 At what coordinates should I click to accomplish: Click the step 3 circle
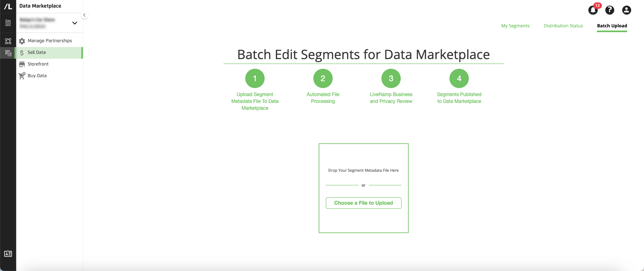click(391, 78)
